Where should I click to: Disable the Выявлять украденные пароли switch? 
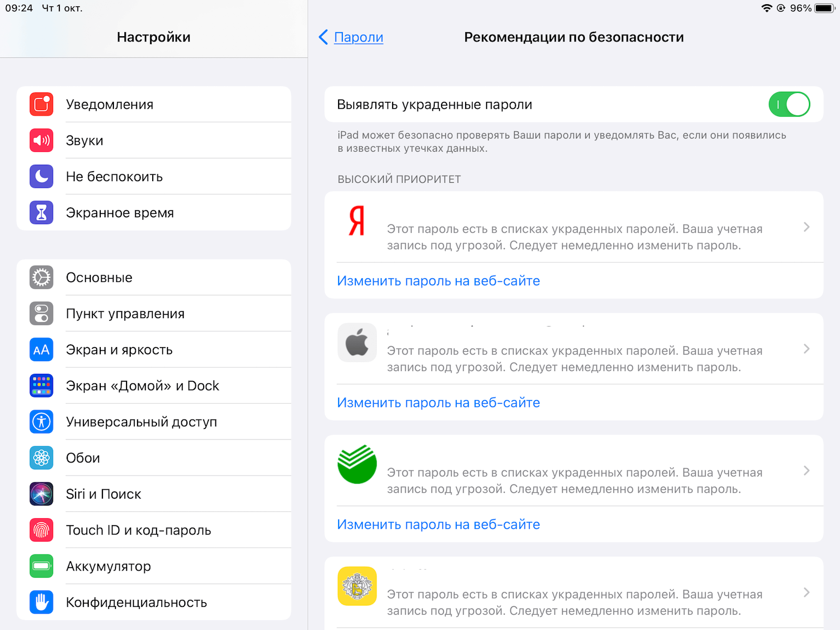pos(789,104)
